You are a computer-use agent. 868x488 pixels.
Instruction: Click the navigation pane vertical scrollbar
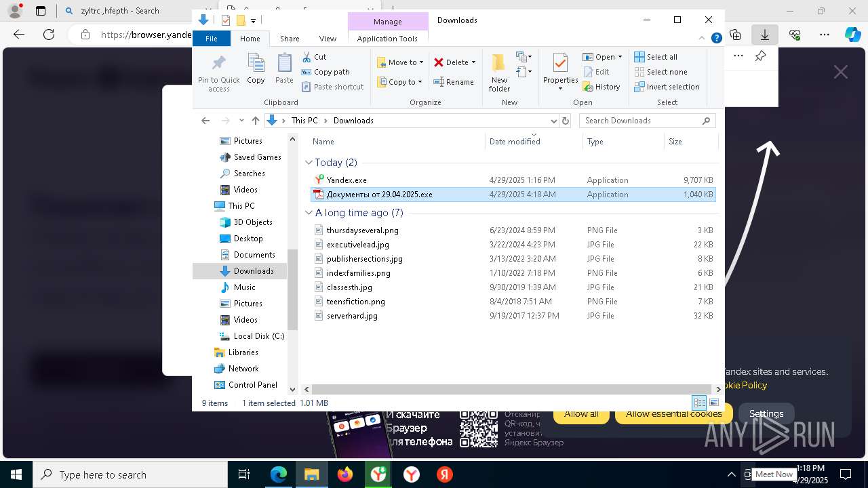pos(293,289)
